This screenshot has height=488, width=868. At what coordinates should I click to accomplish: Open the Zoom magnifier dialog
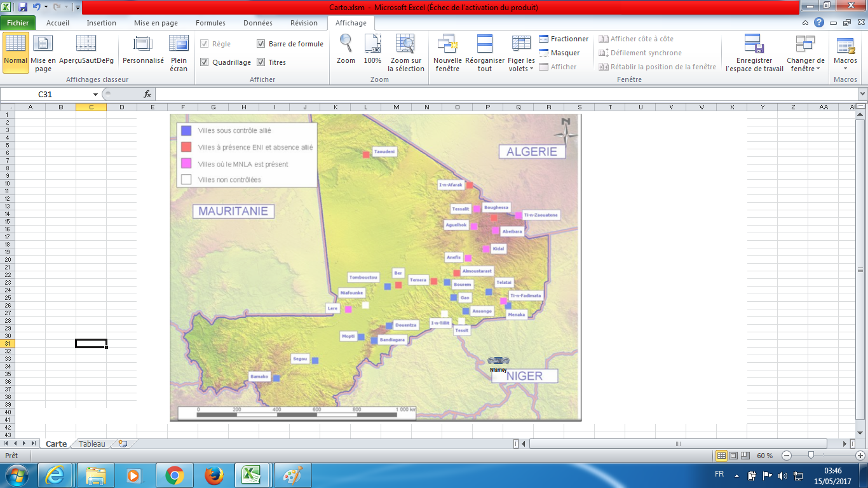pos(346,50)
